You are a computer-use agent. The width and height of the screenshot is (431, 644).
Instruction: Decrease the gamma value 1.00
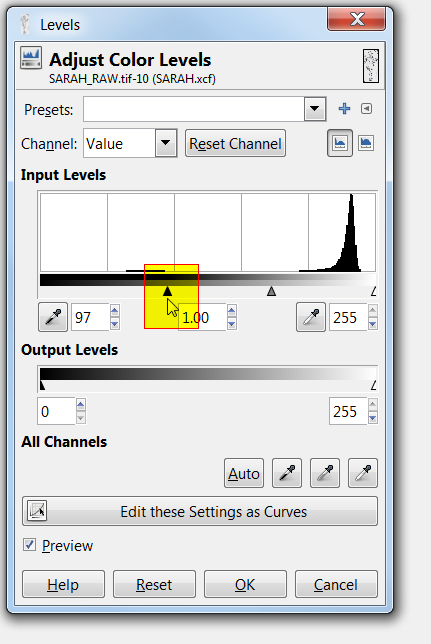[232, 324]
